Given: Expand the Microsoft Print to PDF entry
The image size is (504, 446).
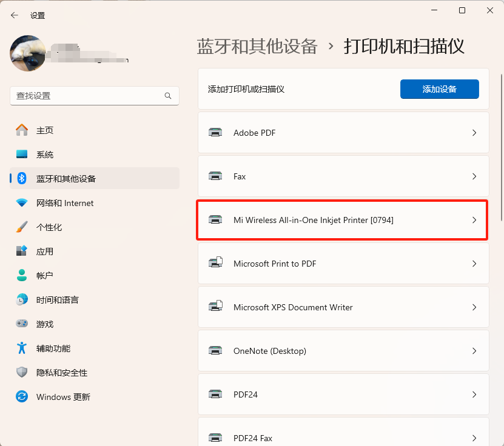Looking at the screenshot, I should [x=343, y=264].
